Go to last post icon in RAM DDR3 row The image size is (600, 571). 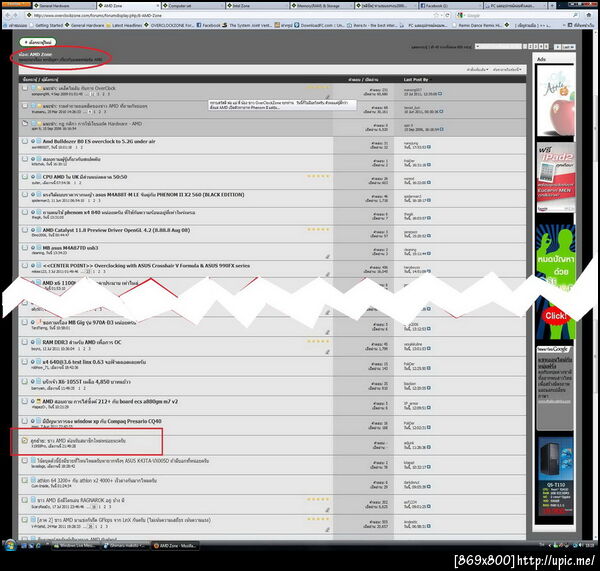coord(429,348)
